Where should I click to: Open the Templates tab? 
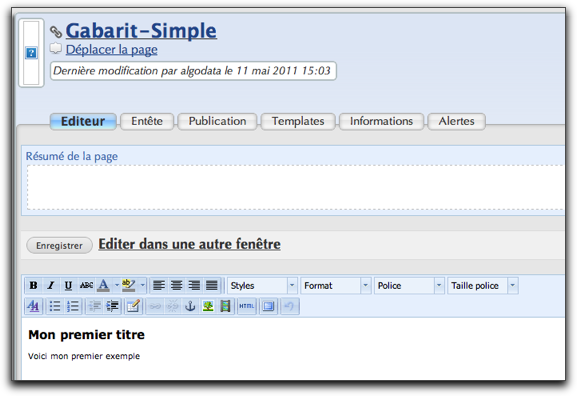(x=298, y=121)
